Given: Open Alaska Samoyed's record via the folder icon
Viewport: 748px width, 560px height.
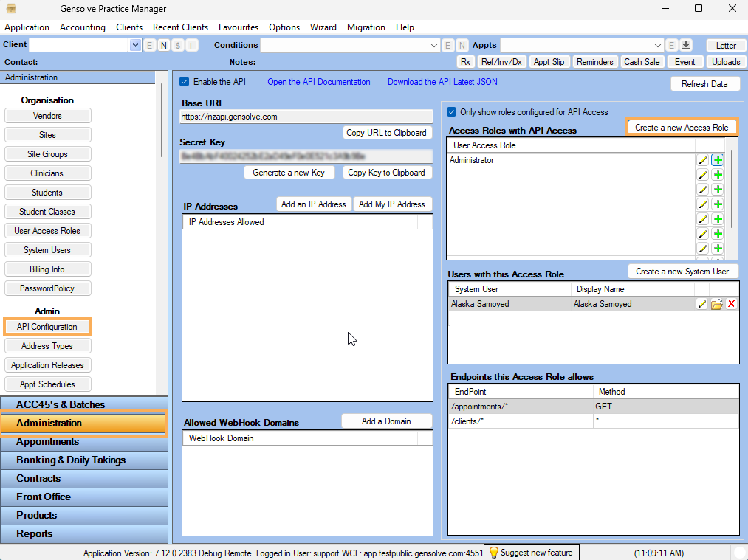Looking at the screenshot, I should (x=716, y=303).
